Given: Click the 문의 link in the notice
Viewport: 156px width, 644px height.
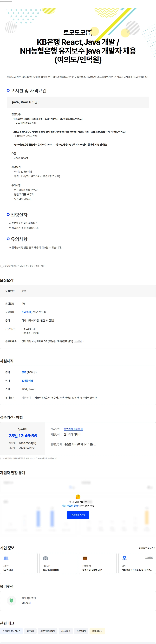Looking at the screenshot, I should tap(35, 266).
